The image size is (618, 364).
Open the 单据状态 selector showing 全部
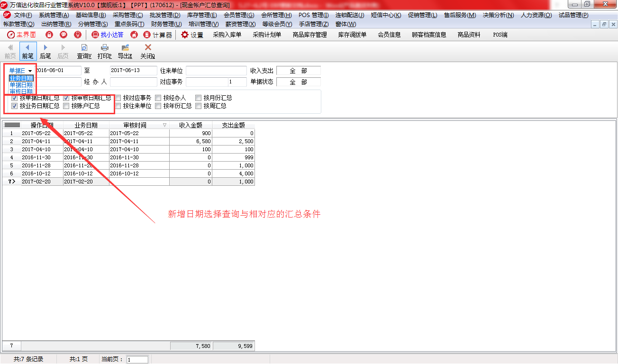tap(299, 82)
